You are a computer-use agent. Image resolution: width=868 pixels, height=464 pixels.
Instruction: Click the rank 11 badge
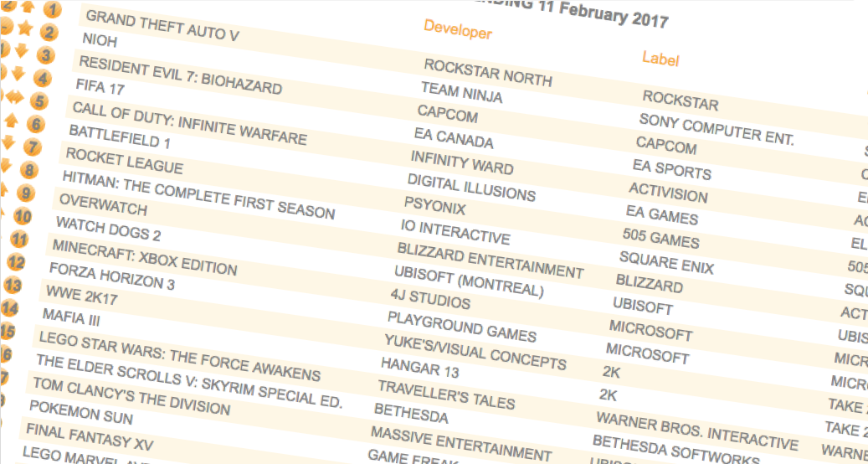click(18, 240)
